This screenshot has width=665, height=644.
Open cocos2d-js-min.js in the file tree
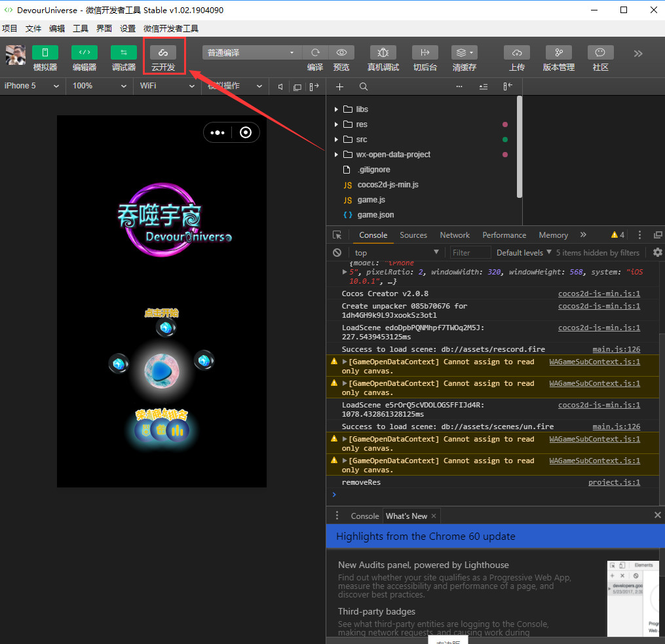point(388,185)
